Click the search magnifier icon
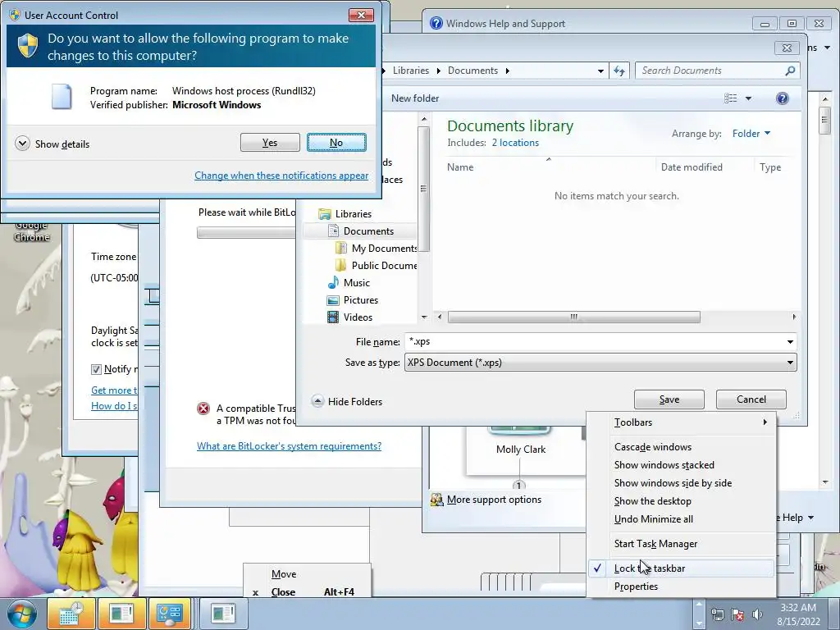Viewport: 840px width, 630px height. pos(790,71)
